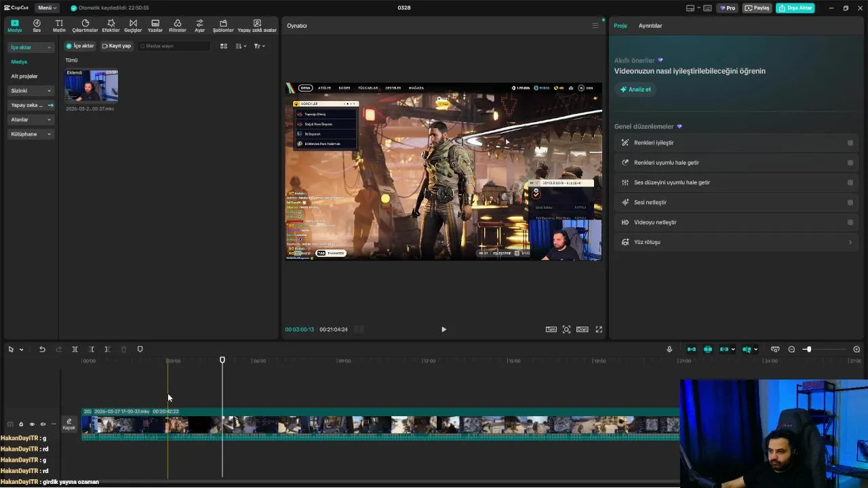Select Medya in the left sidebar list
The width and height of the screenshot is (868, 488).
[19, 62]
